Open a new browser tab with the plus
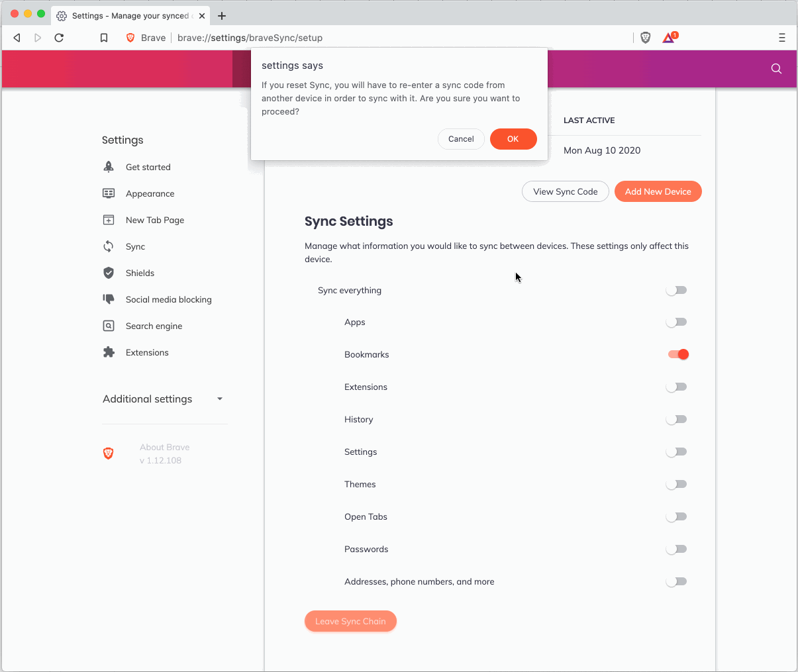 point(221,15)
